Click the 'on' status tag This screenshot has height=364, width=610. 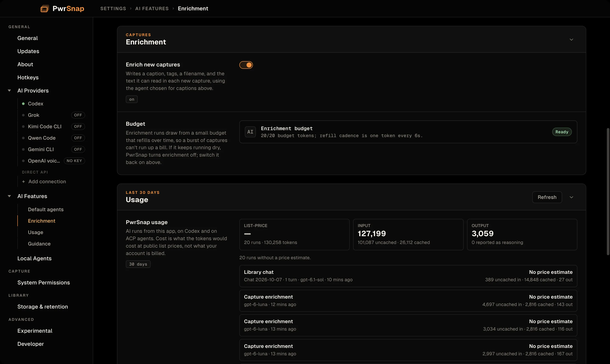coord(132,99)
